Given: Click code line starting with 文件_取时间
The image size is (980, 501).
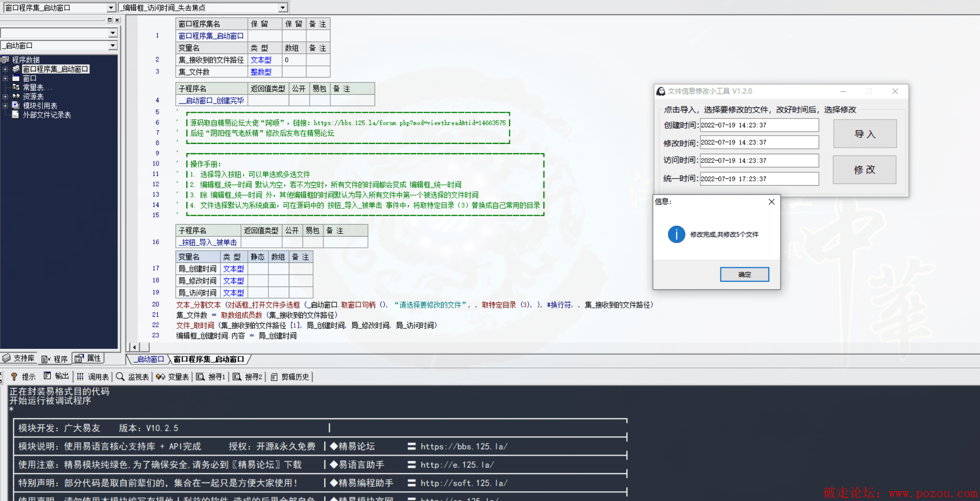Looking at the screenshot, I should 306,325.
